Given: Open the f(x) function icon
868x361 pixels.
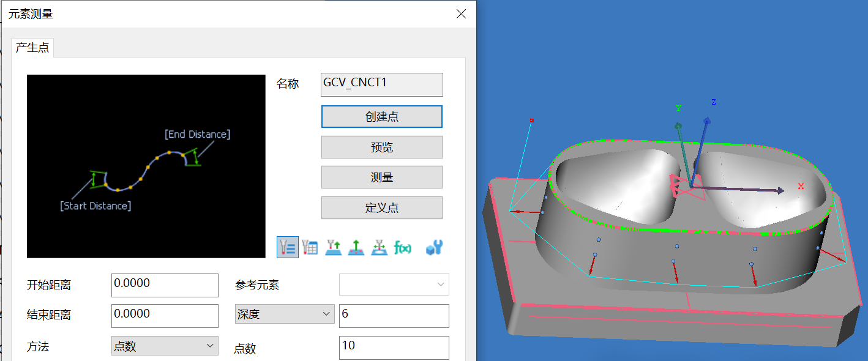Looking at the screenshot, I should click(402, 247).
